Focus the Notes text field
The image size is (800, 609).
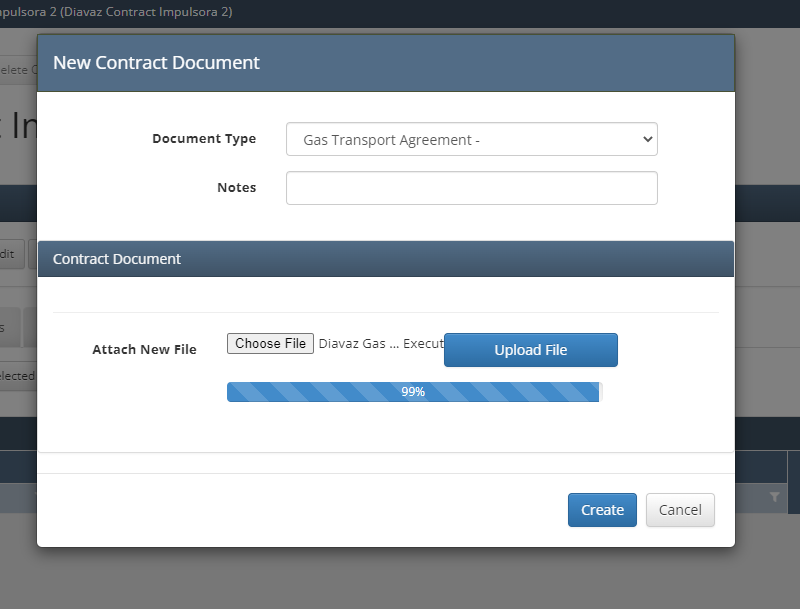(471, 188)
